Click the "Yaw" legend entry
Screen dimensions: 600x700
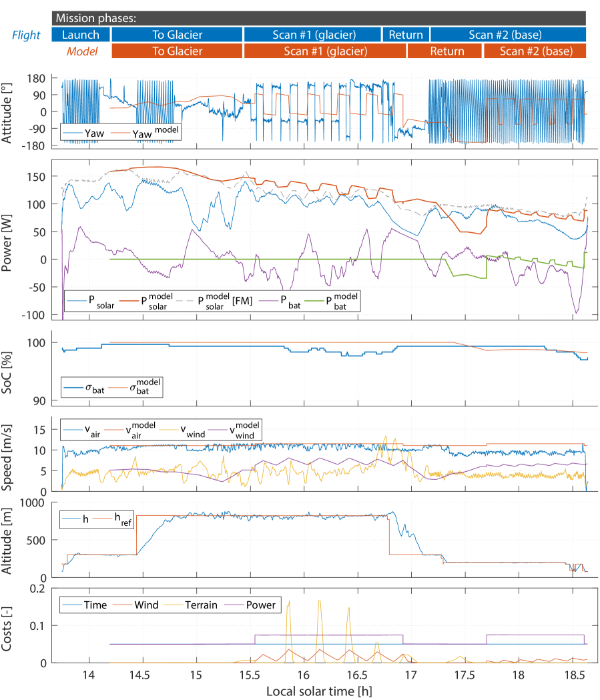84,133
